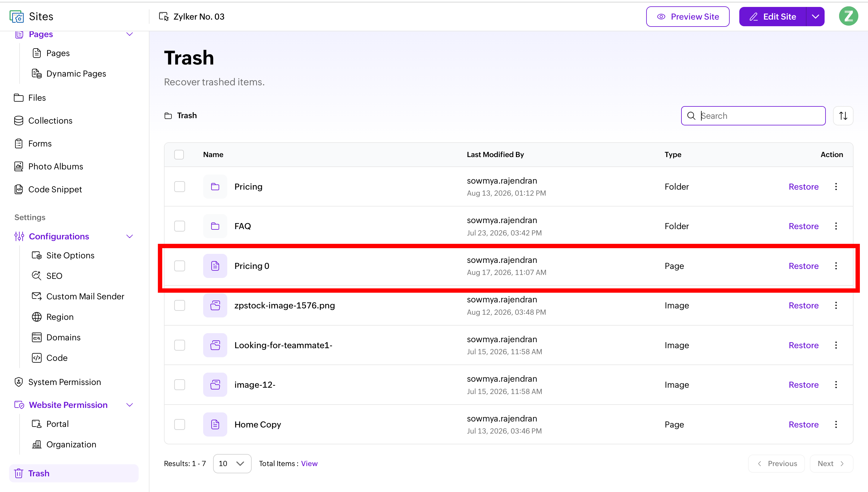Collapse the Pages section chevron

click(x=130, y=34)
